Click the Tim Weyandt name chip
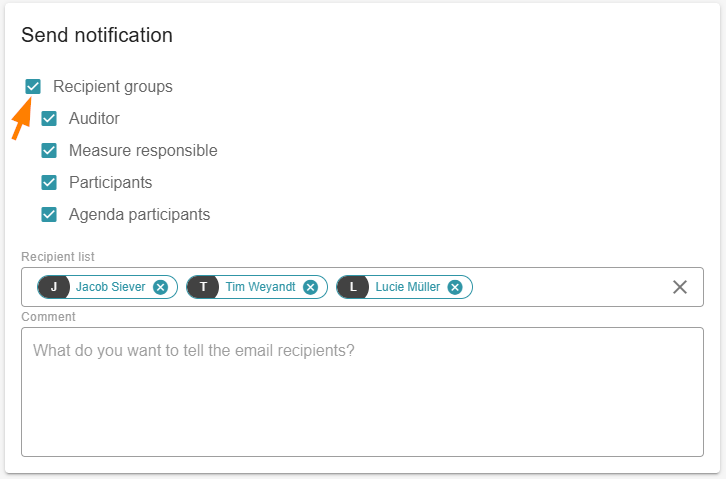The height and width of the screenshot is (479, 726). (x=260, y=287)
